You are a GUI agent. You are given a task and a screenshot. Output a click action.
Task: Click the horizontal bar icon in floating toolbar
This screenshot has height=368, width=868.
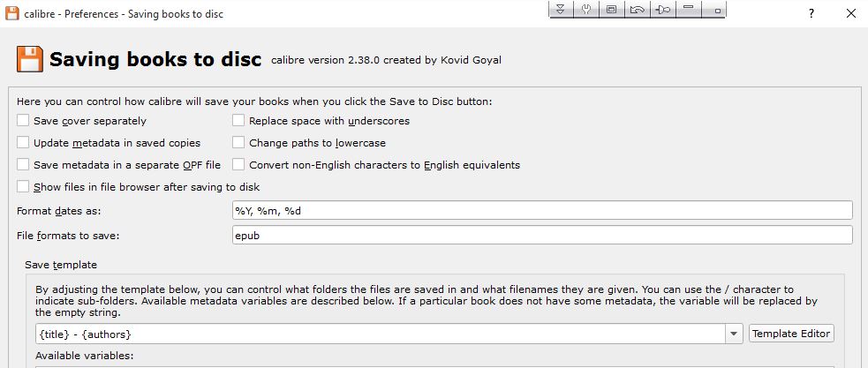click(x=689, y=10)
